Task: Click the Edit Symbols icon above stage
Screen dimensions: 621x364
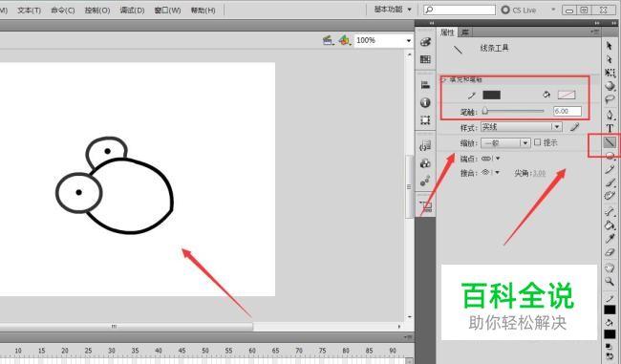Action: [344, 40]
